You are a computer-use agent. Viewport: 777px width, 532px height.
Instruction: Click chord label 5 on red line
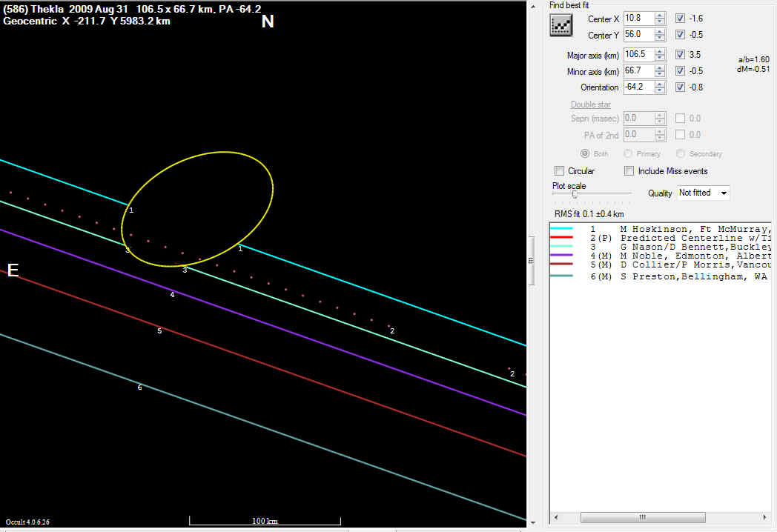click(x=159, y=331)
